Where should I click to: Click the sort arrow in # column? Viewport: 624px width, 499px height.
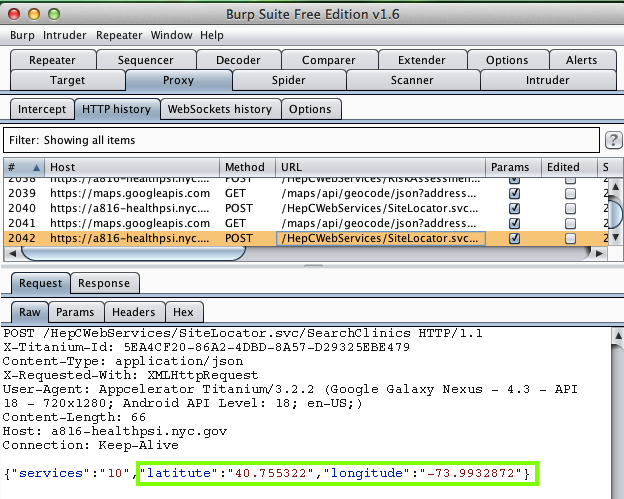point(36,168)
